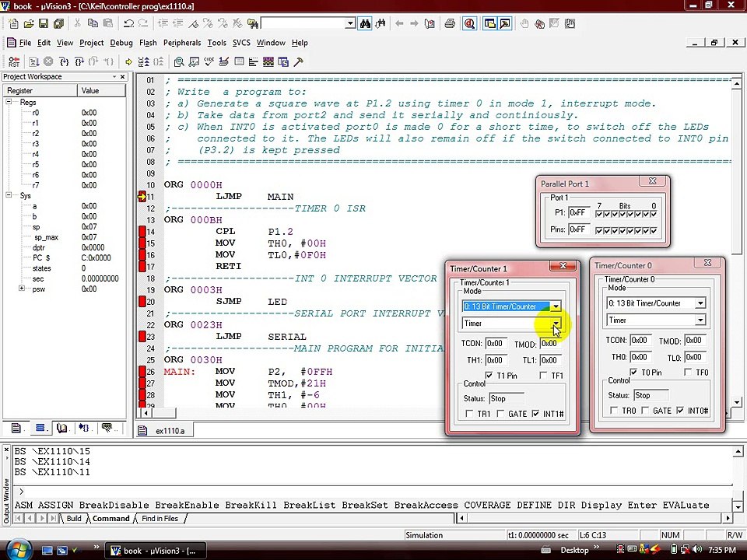Open the Memory Window icon
Image resolution: width=747 pixels, height=560 pixels.
click(239, 61)
